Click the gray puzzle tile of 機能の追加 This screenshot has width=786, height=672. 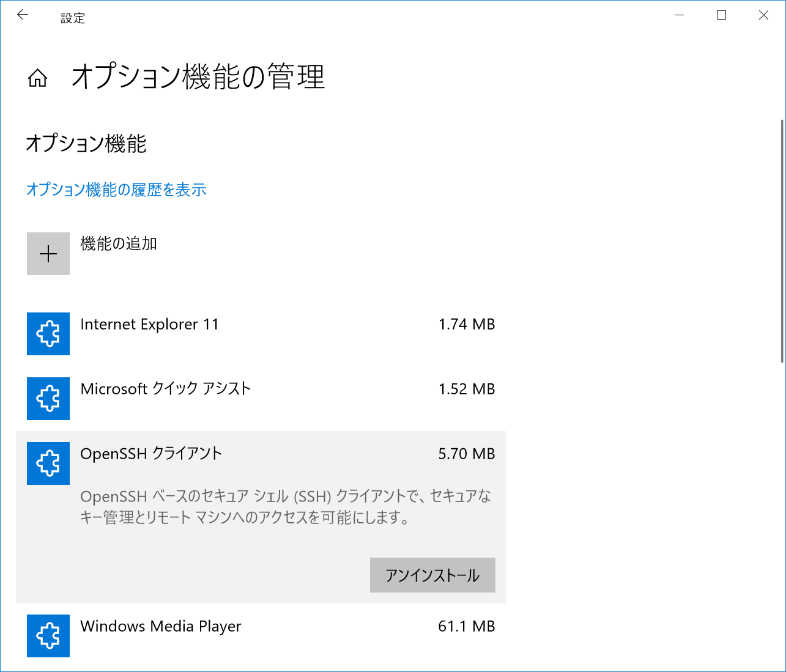(x=48, y=253)
